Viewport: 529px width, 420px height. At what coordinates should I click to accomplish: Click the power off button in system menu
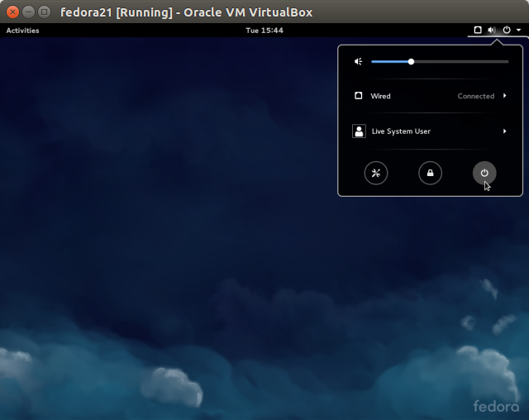tap(484, 173)
